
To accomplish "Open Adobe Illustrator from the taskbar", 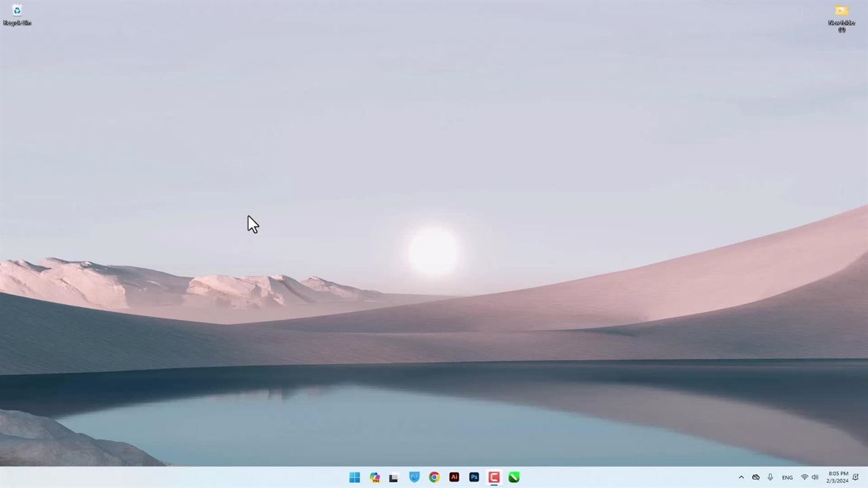I will [454, 477].
